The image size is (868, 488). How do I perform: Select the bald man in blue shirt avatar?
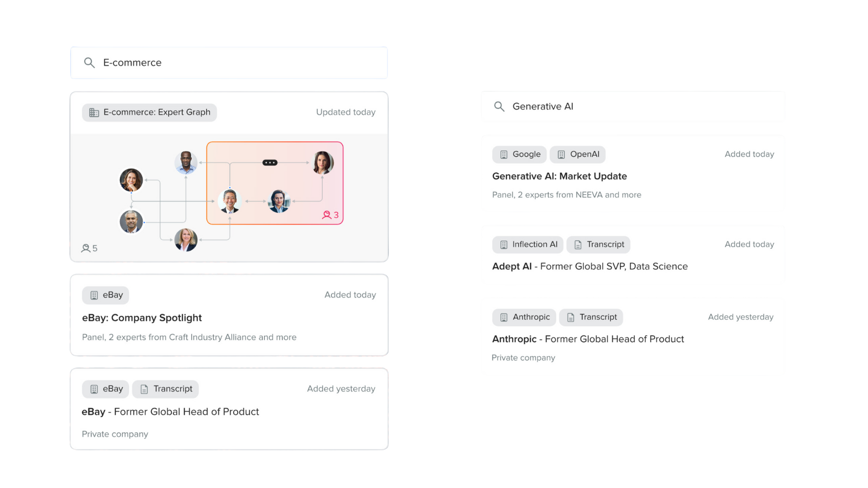click(x=186, y=163)
